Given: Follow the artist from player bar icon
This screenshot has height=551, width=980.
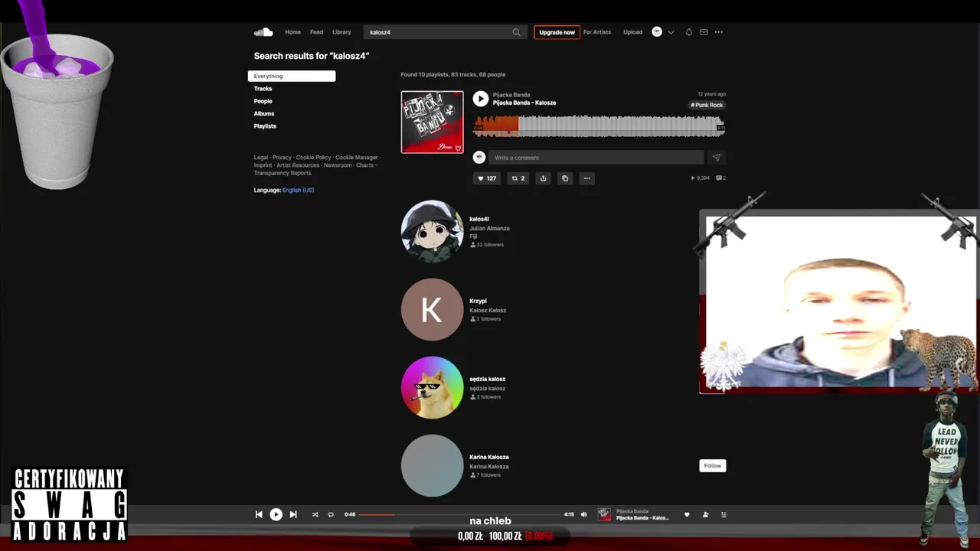Looking at the screenshot, I should [x=705, y=514].
